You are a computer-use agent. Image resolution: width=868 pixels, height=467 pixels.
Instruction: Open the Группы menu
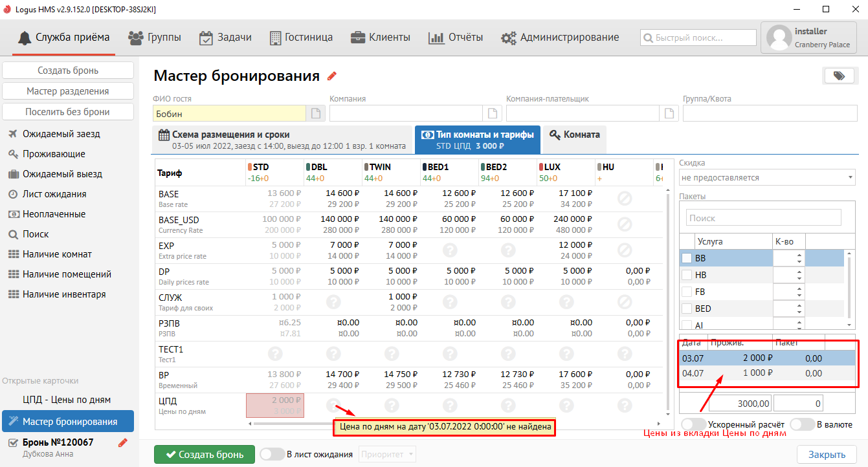pyautogui.click(x=155, y=38)
